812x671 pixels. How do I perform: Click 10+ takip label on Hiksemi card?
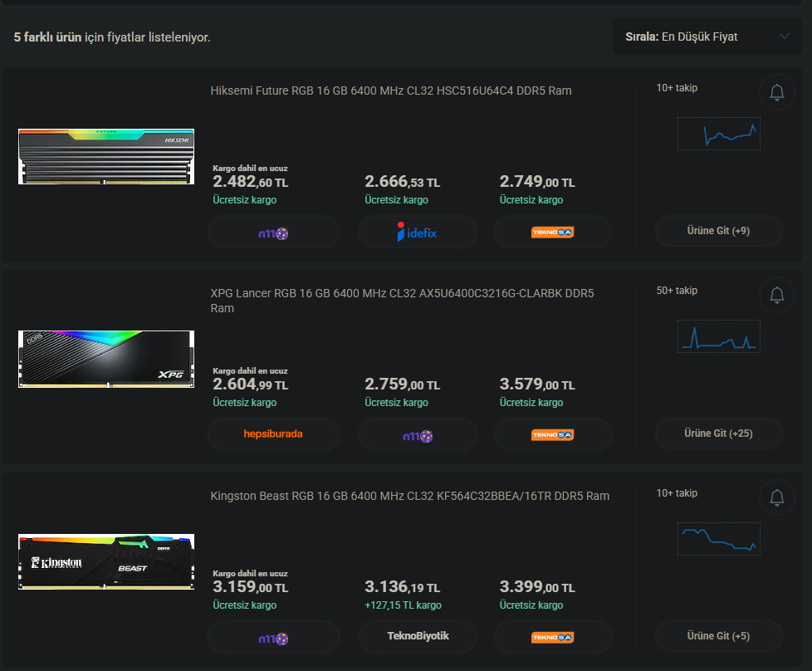pos(677,88)
